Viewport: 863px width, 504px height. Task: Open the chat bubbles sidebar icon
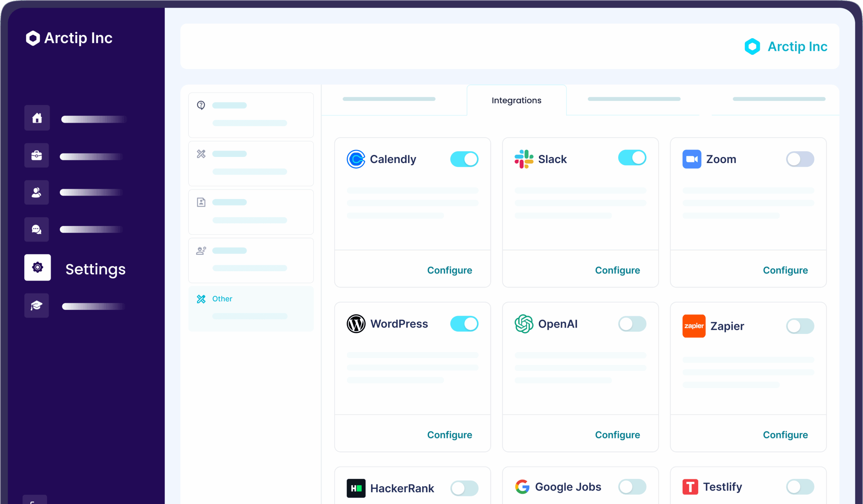coord(37,229)
